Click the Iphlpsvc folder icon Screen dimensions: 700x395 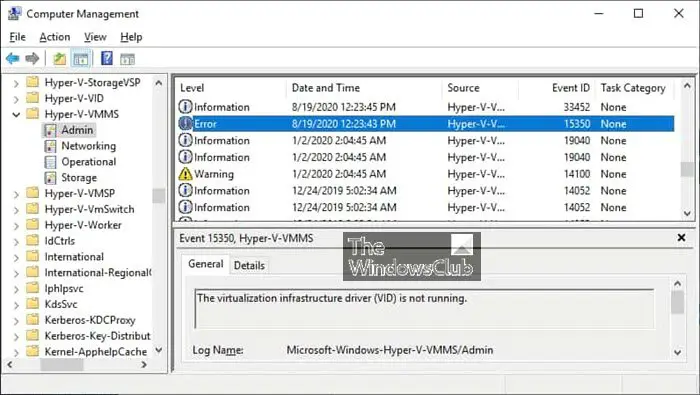tap(33, 288)
